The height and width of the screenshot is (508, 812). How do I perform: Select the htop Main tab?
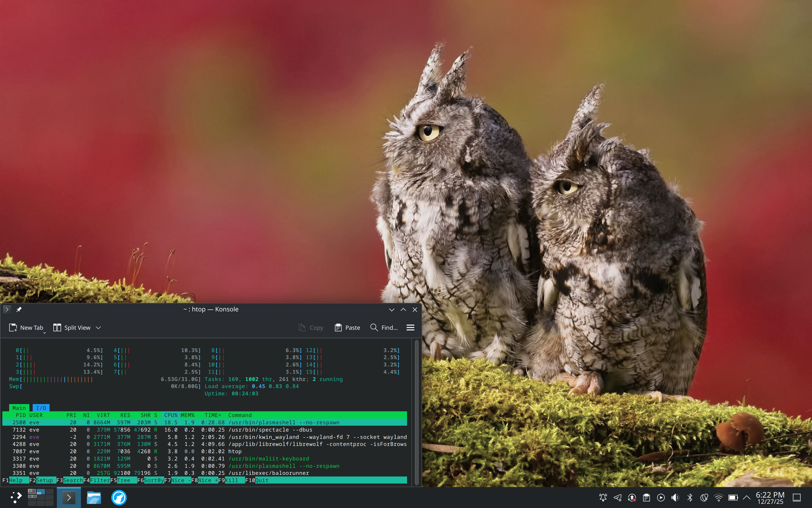coord(19,408)
